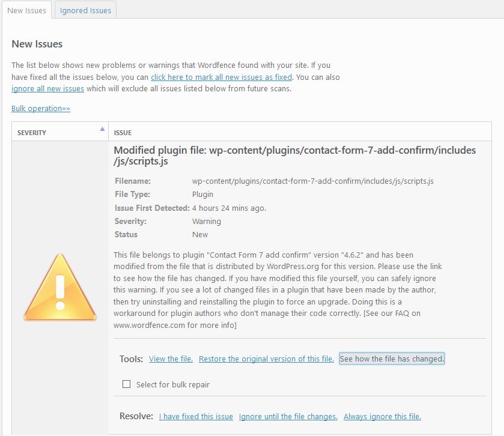This screenshot has width=504, height=436.
Task: Click the scripts.js filename path text
Action: tap(311, 181)
